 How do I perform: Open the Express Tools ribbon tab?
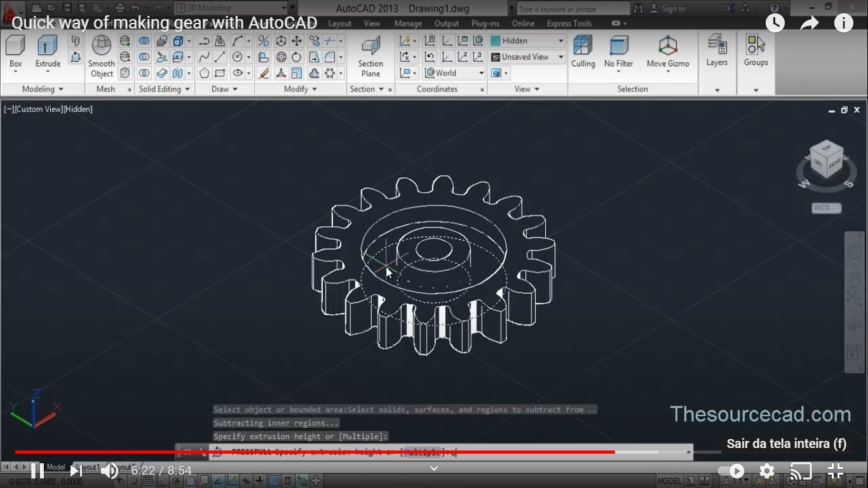click(569, 23)
